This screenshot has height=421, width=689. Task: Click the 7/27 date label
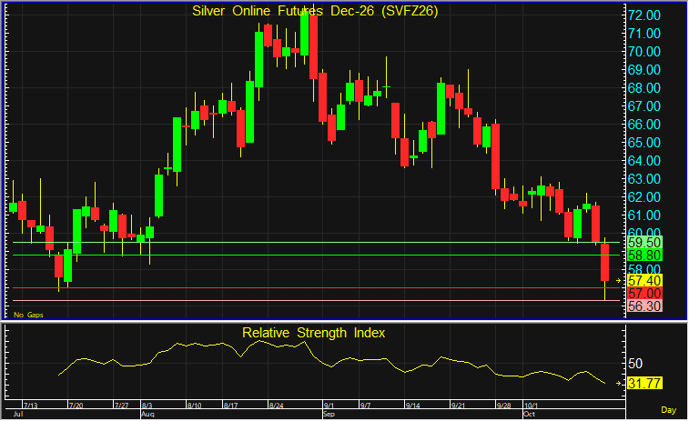(x=121, y=405)
